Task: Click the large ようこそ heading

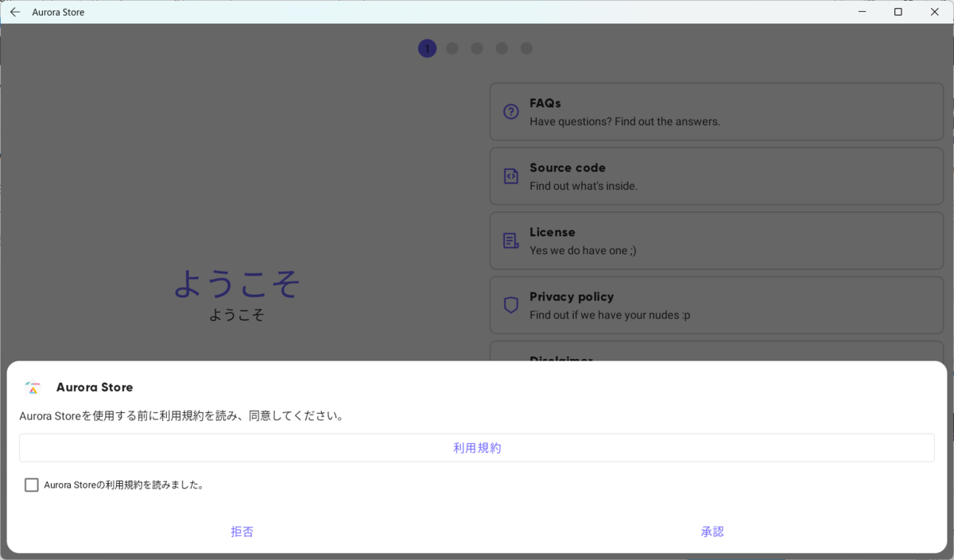Action: (x=237, y=284)
